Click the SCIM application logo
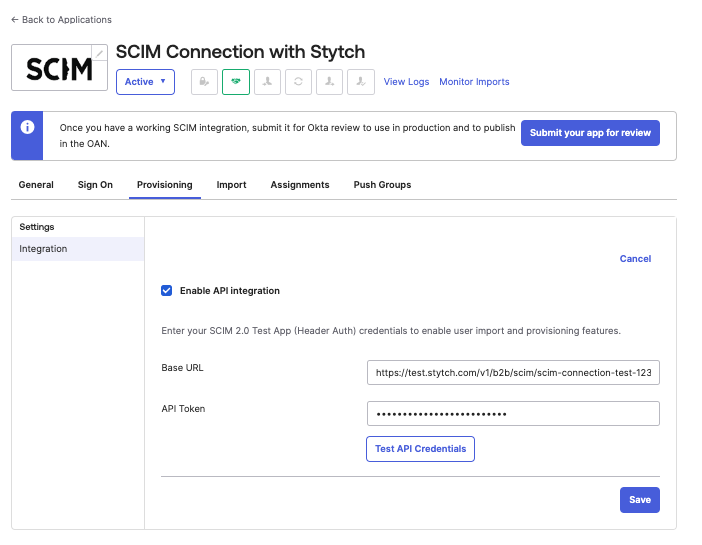702x545 pixels. [x=59, y=69]
